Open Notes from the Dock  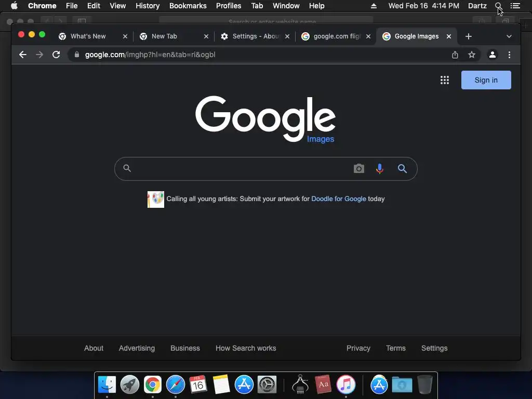click(221, 385)
